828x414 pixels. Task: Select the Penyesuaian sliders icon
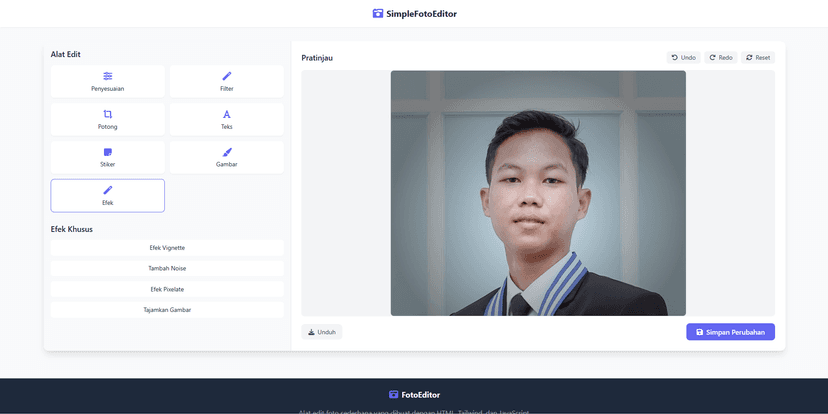pyautogui.click(x=108, y=77)
